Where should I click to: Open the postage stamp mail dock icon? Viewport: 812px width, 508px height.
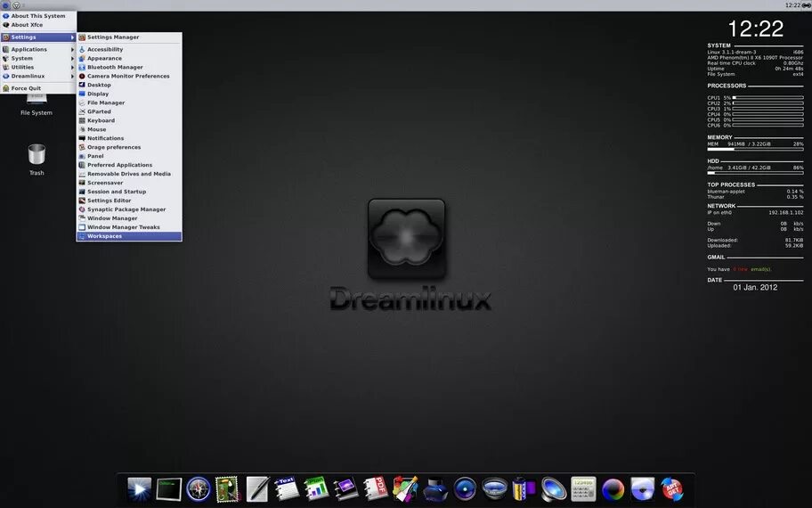pos(227,488)
